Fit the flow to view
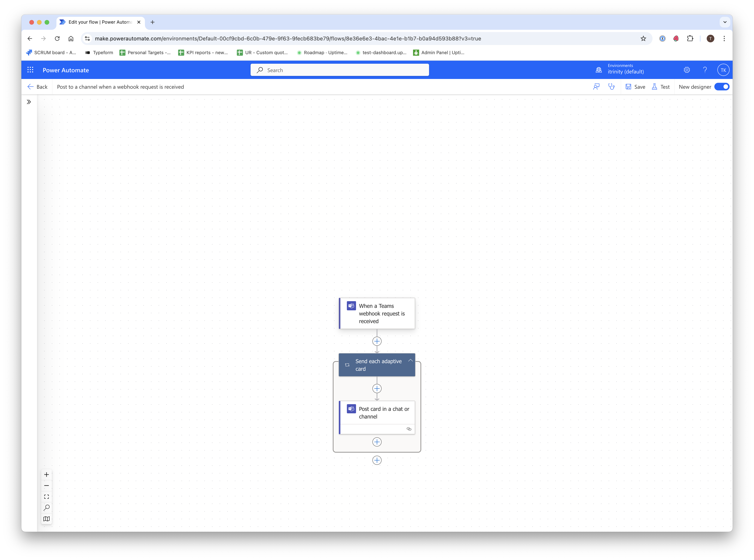The image size is (754, 560). click(46, 497)
